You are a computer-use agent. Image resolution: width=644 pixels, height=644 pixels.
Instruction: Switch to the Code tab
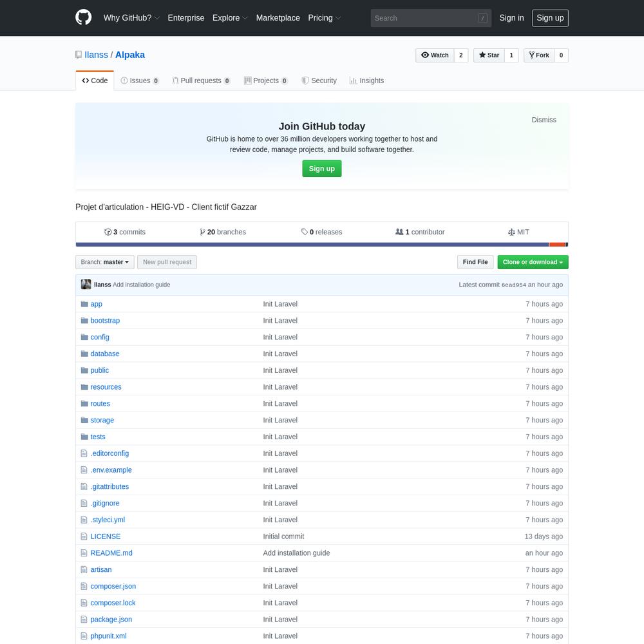tap(95, 80)
